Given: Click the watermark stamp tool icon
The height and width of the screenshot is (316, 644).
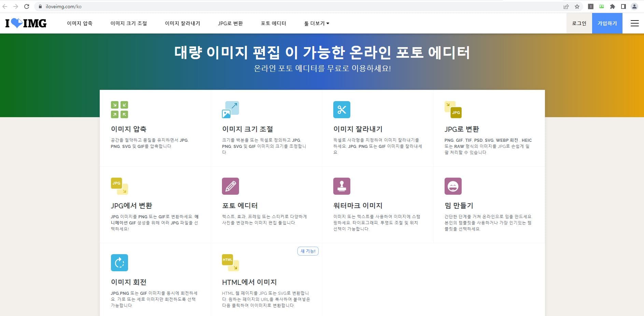Looking at the screenshot, I should pos(342,186).
